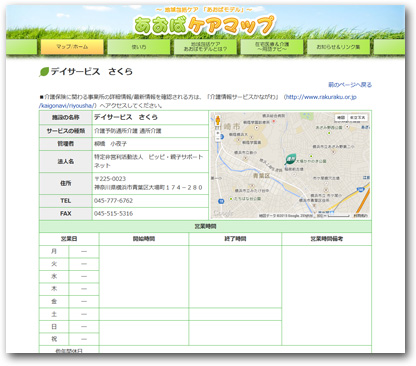416x366 pixels.
Task: Click the あおばケアマップ site logo
Action: 205,25
